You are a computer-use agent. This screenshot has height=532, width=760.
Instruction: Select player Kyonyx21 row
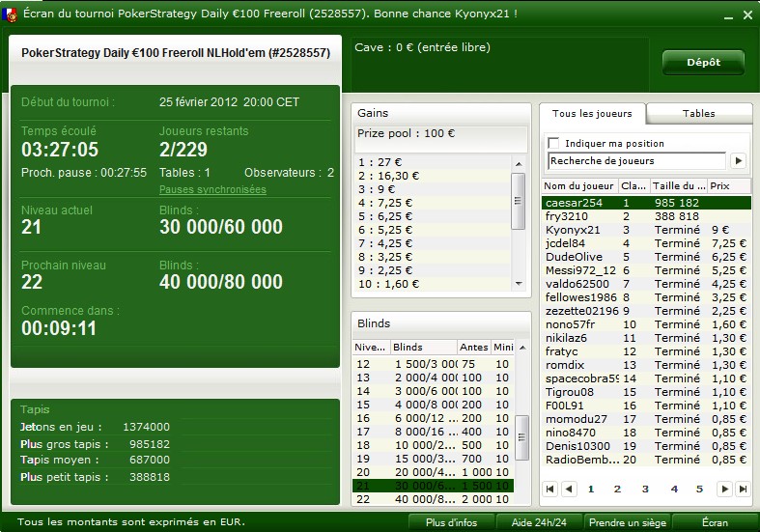(646, 230)
